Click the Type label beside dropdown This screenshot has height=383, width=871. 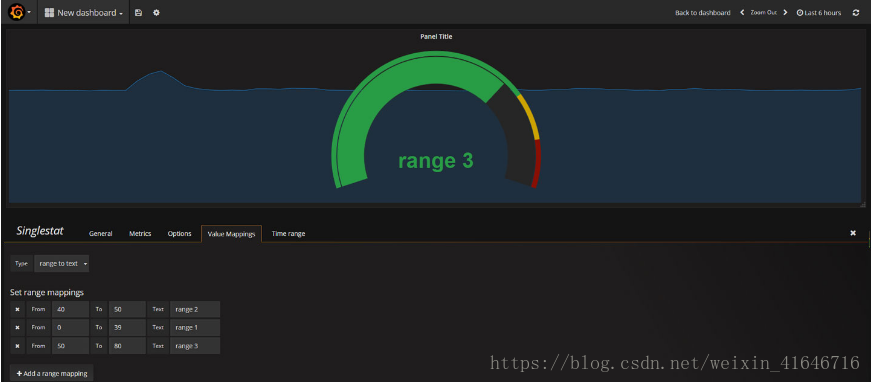point(21,263)
